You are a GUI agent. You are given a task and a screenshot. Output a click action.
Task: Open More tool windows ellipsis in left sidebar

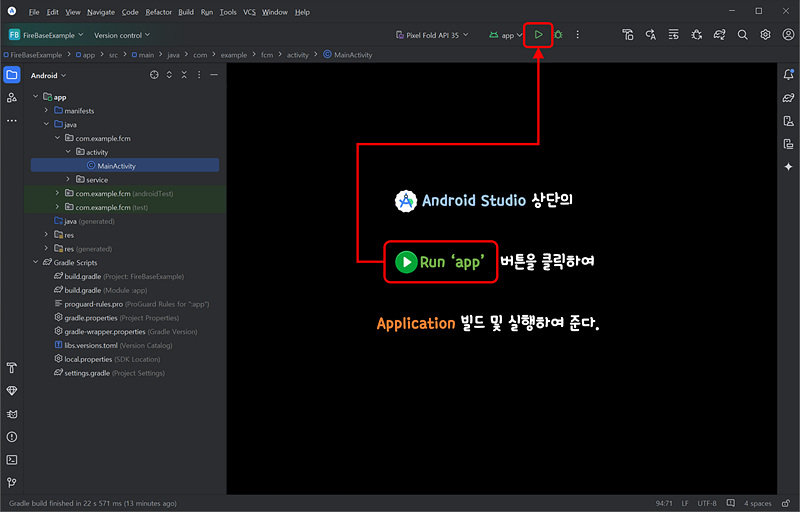click(x=12, y=121)
